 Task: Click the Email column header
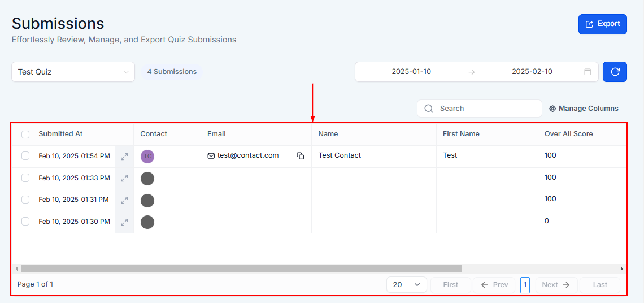click(216, 134)
